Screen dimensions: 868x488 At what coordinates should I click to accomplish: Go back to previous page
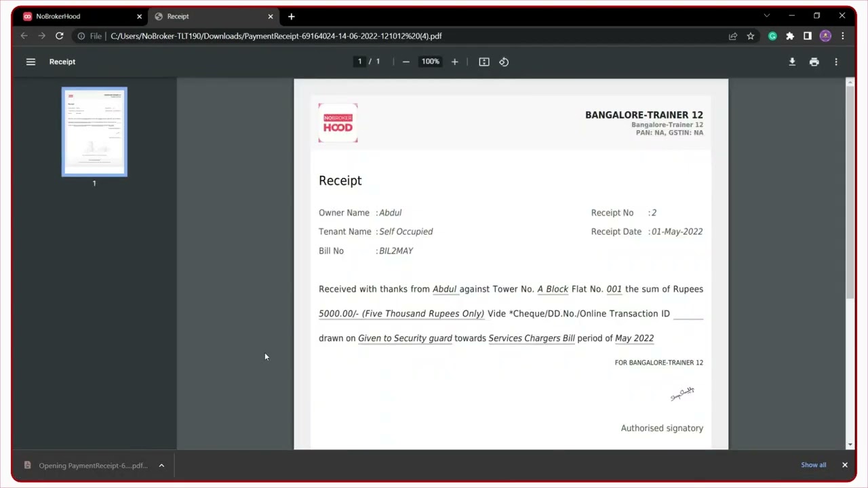coord(24,36)
